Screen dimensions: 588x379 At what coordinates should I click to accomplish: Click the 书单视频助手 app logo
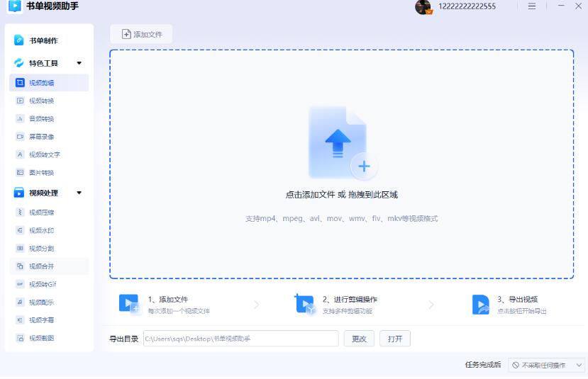(x=15, y=6)
